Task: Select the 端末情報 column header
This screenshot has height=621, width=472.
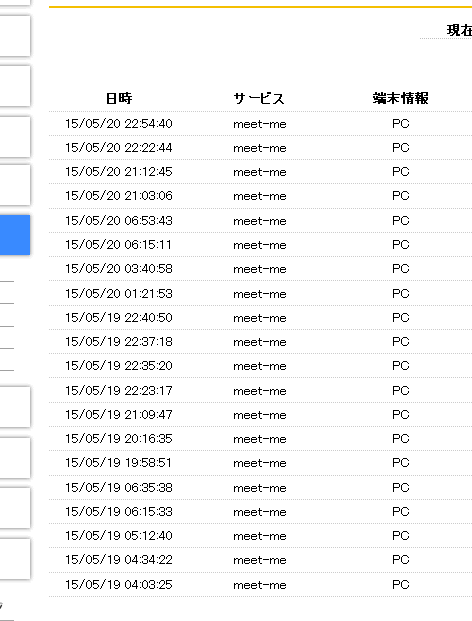Action: click(400, 98)
